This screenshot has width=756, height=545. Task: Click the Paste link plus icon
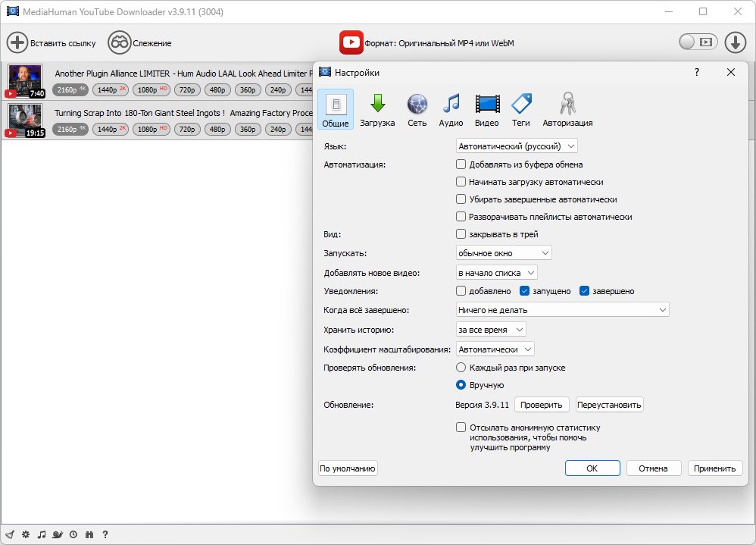(x=17, y=42)
